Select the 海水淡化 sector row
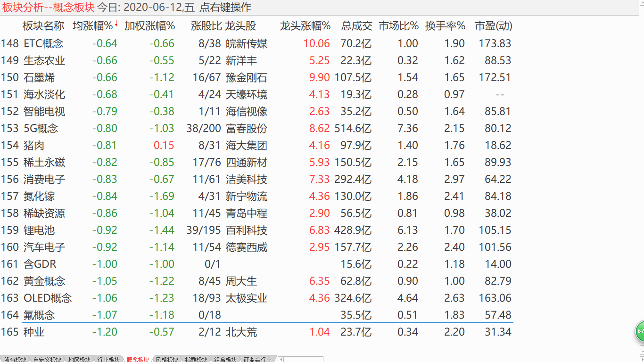This screenshot has width=644, height=362. click(256, 94)
